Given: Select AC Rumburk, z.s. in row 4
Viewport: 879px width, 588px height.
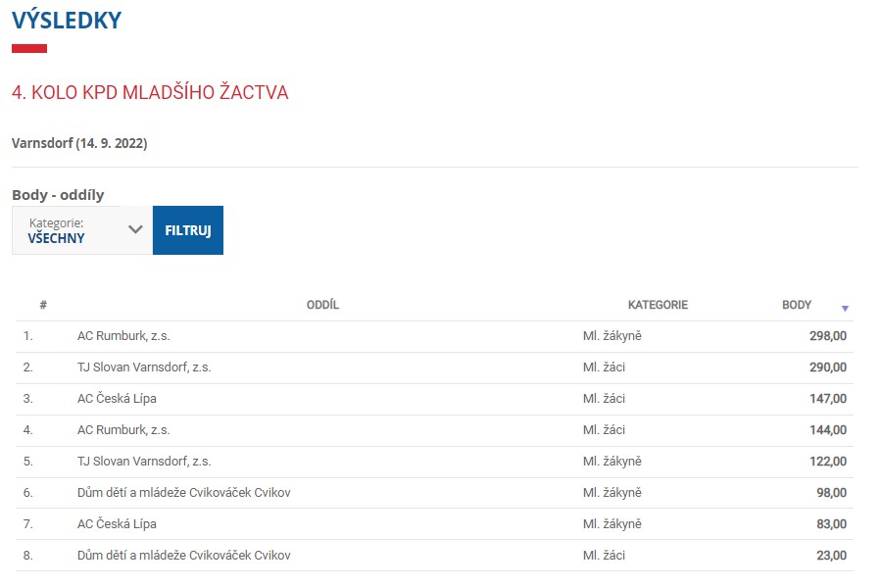Looking at the screenshot, I should coord(123,430).
